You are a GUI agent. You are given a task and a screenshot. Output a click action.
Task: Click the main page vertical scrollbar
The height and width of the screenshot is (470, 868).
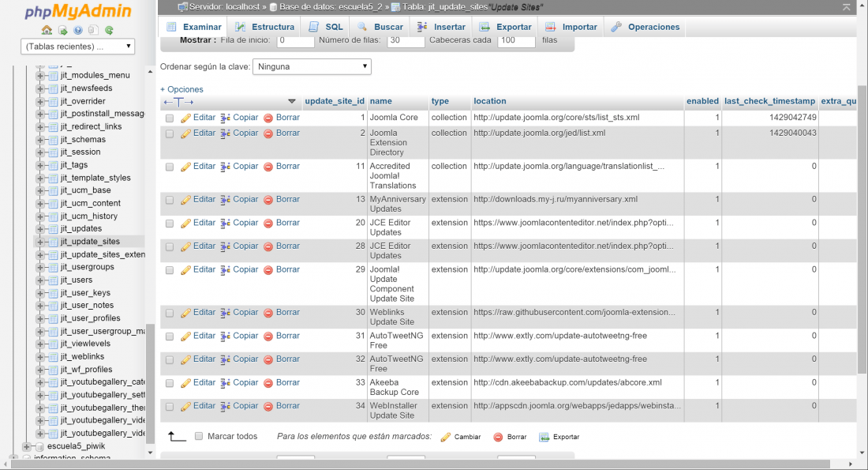(x=862, y=229)
